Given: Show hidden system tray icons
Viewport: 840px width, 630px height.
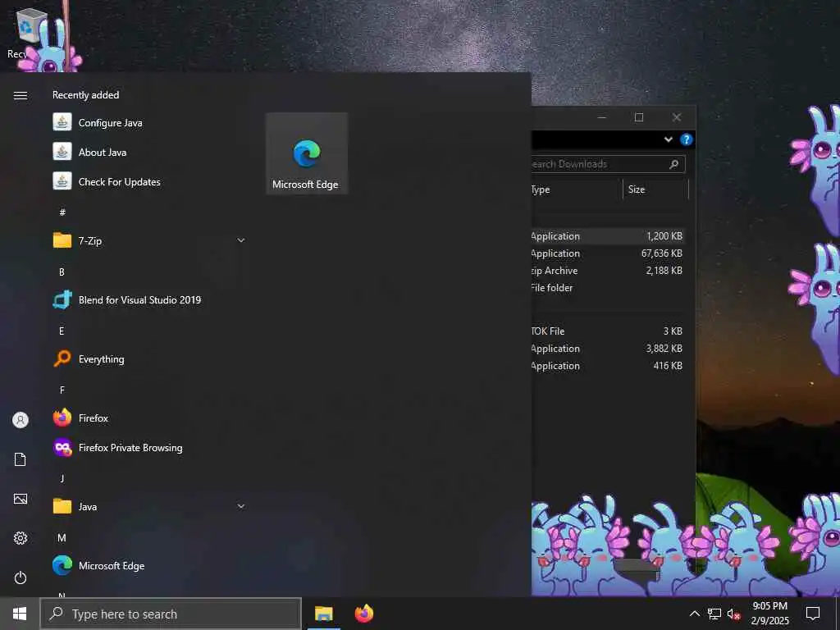Looking at the screenshot, I should click(694, 614).
